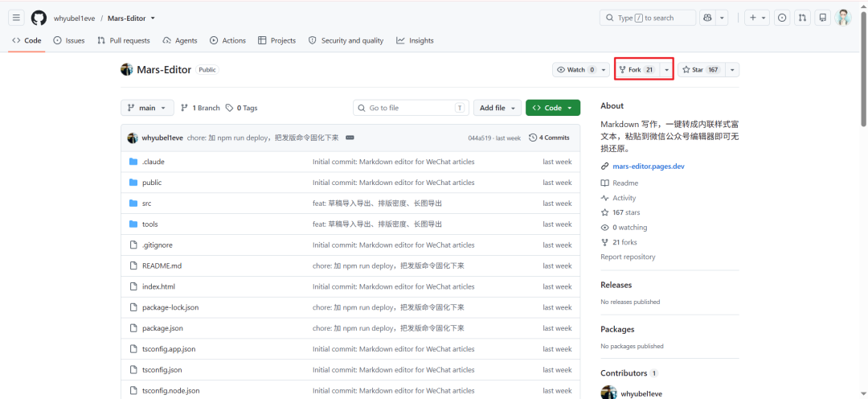Expand the commit message ellipsis button
Viewport: 868px width, 399px height.
350,138
